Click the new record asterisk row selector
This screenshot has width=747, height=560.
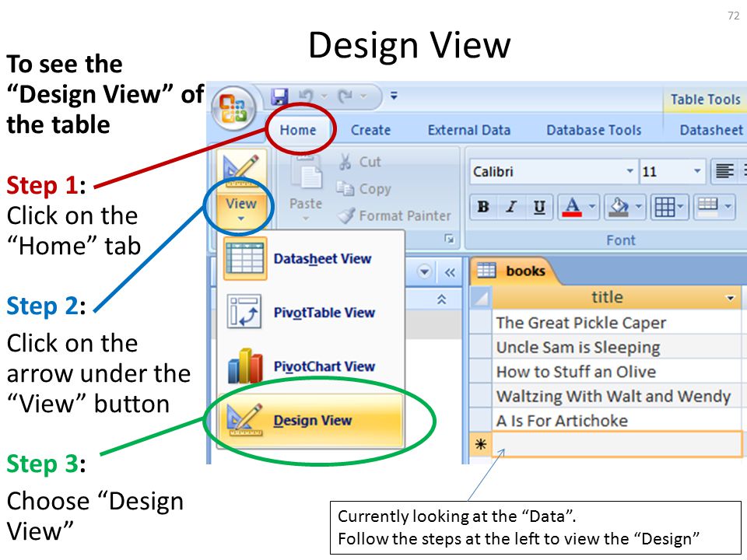tap(481, 444)
